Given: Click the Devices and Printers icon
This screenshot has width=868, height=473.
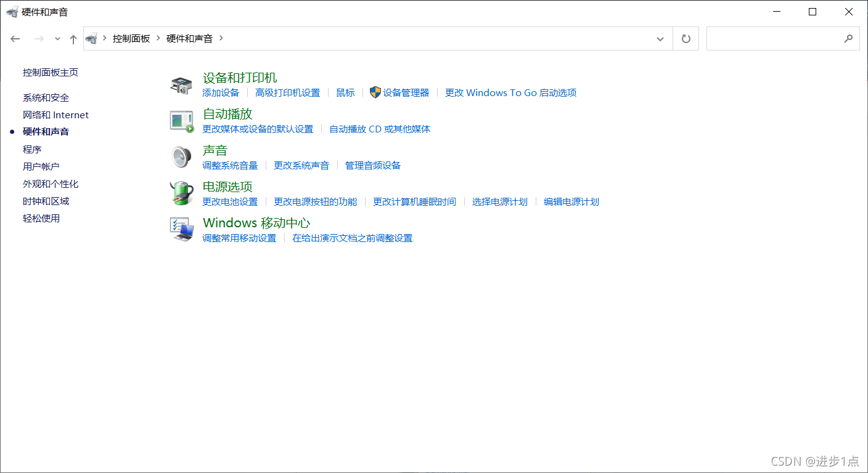Looking at the screenshot, I should coord(181,86).
